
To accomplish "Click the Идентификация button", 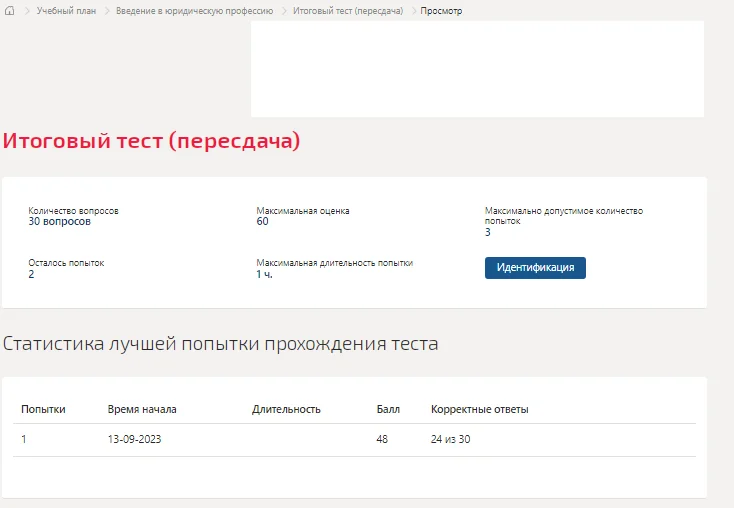I will [x=535, y=268].
